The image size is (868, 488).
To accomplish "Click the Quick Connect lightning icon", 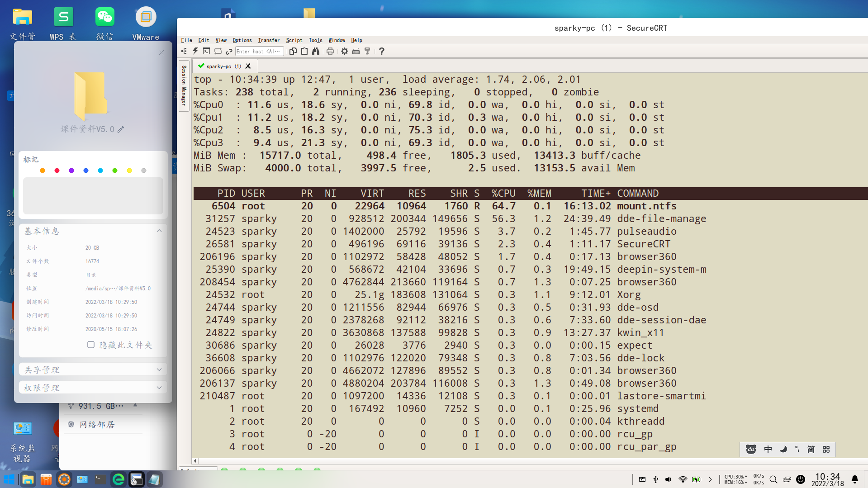I will pos(195,51).
